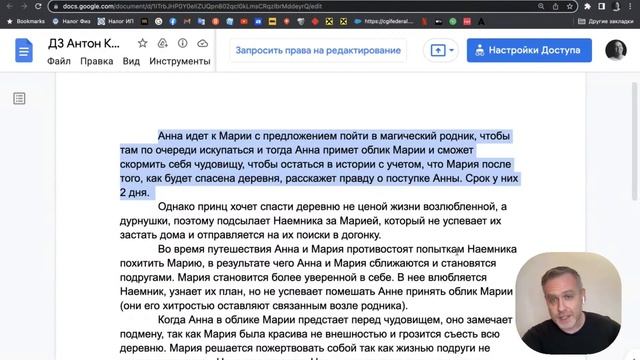
Task: Open the browser extensions puzzle icon
Action: (587, 6)
